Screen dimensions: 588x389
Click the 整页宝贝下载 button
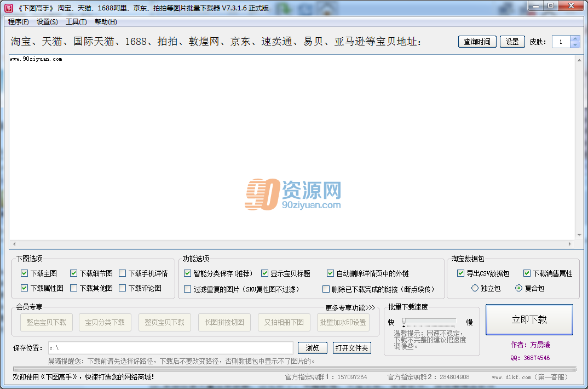tap(165, 322)
